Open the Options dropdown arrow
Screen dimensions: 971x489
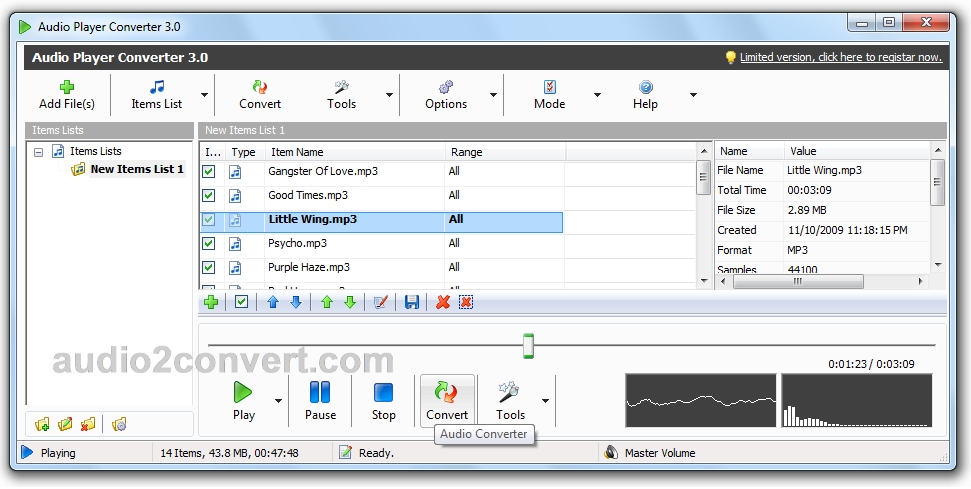point(493,95)
